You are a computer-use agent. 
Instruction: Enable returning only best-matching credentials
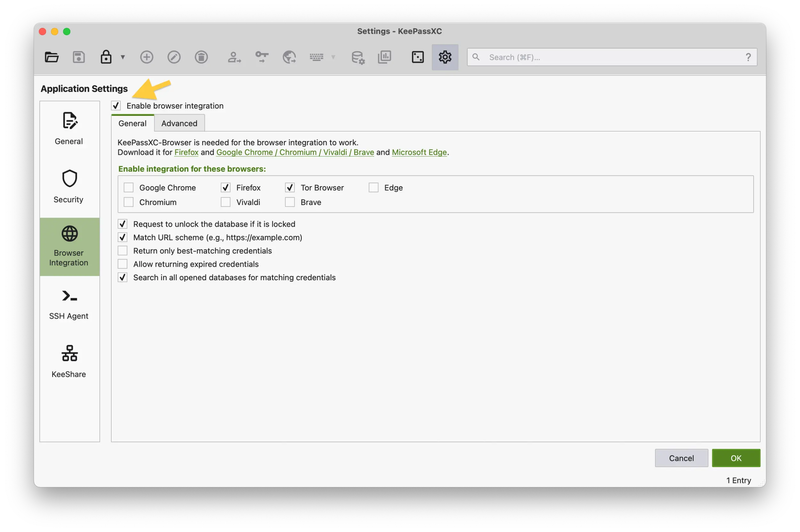click(x=123, y=250)
